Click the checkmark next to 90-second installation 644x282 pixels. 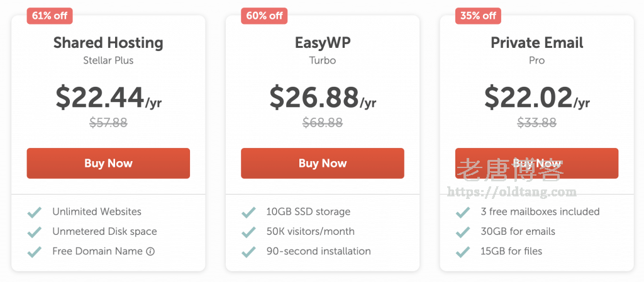click(248, 251)
